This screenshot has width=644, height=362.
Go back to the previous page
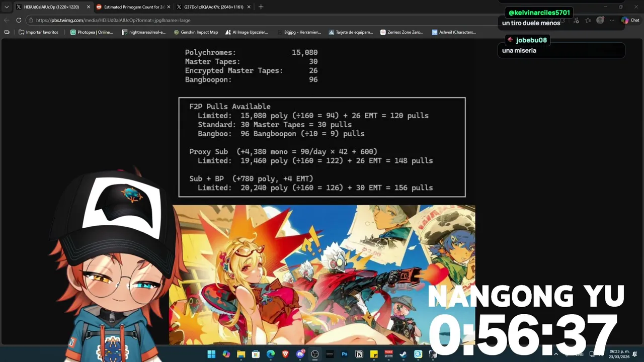click(x=7, y=20)
